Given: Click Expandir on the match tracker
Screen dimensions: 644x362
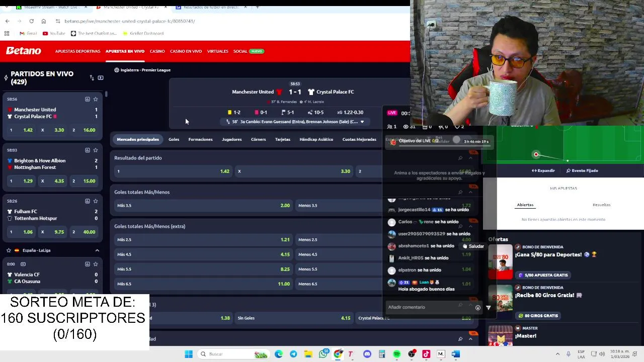Looking at the screenshot, I should click(x=543, y=170).
